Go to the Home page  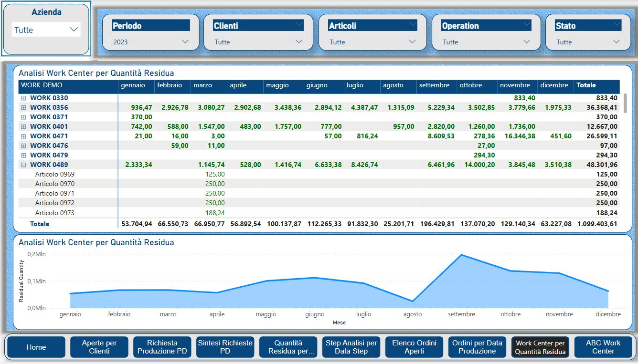(x=36, y=347)
